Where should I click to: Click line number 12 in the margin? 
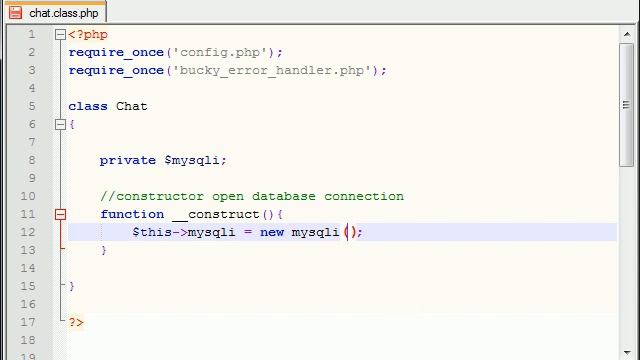(28, 232)
